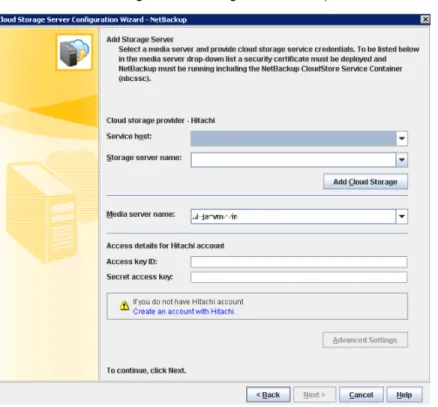The width and height of the screenshot is (438, 407).
Task: Cancel the configuration wizard
Action: tap(361, 395)
